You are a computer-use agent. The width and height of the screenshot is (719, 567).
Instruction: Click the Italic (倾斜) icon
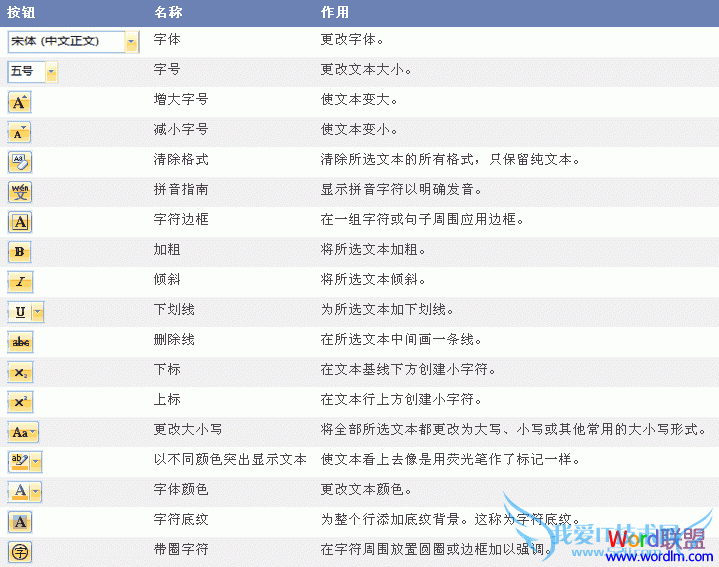(x=20, y=281)
